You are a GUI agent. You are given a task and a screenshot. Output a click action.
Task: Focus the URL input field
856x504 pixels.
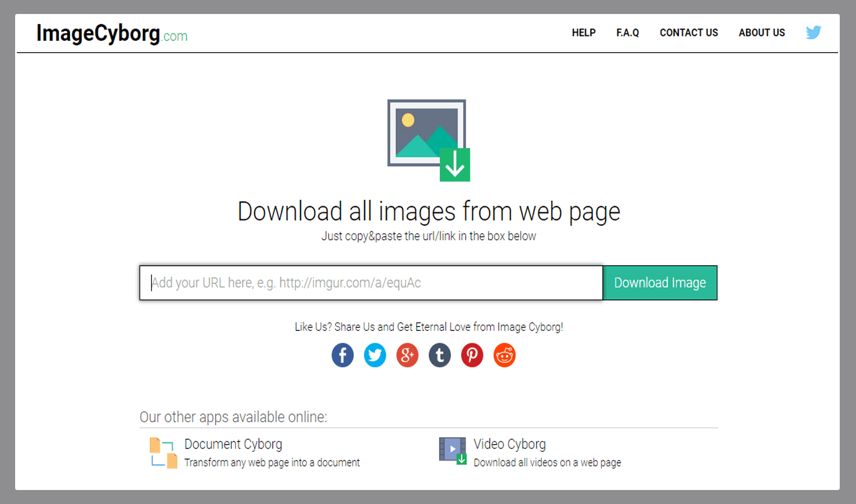pos(371,283)
